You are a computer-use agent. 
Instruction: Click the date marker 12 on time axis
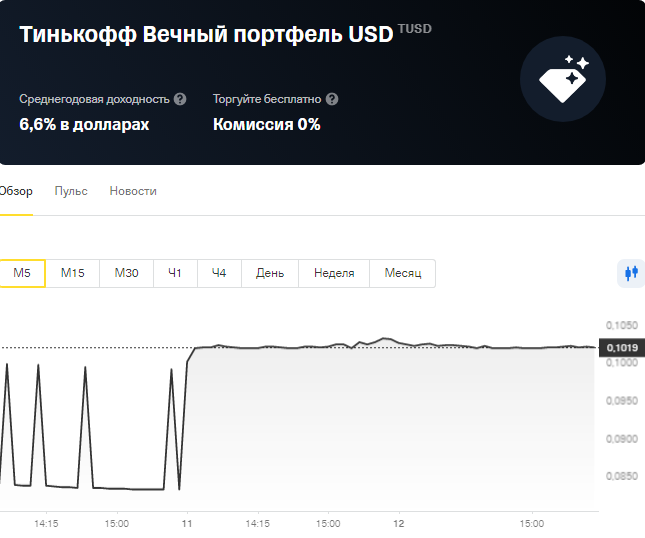coord(399,524)
